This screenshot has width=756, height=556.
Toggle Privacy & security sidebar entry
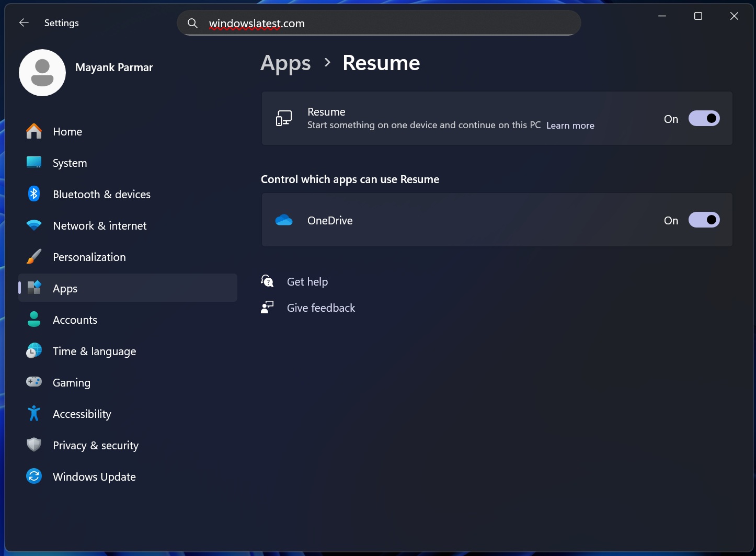pos(95,445)
